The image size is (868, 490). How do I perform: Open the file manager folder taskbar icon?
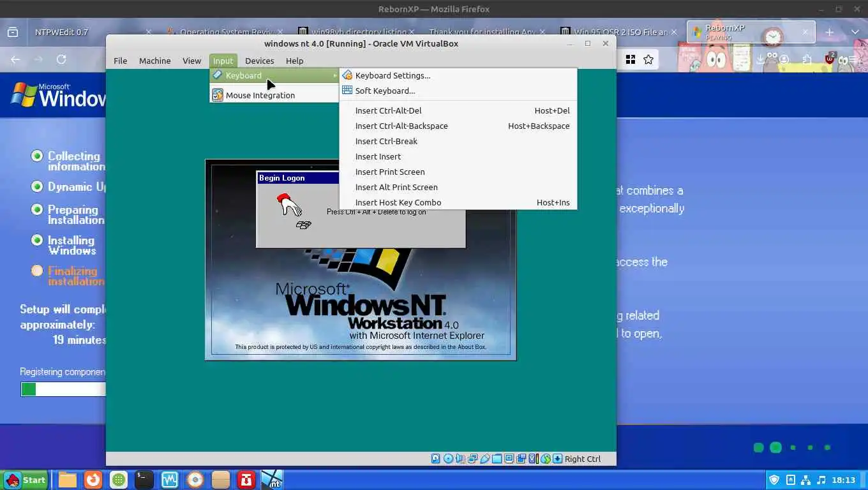(68, 480)
